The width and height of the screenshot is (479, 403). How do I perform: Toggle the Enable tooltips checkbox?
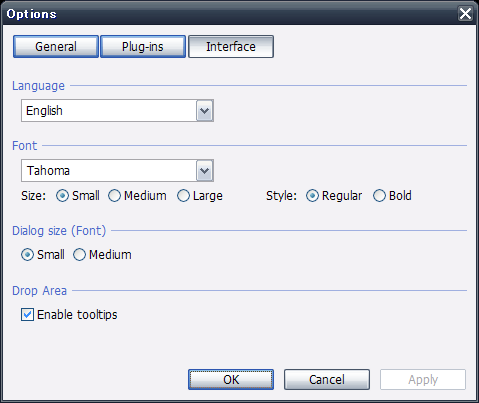pyautogui.click(x=27, y=315)
